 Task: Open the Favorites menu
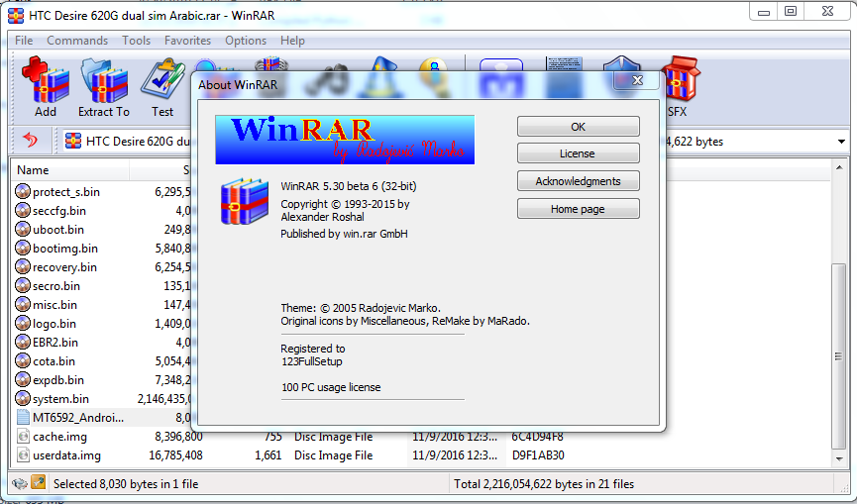point(187,41)
